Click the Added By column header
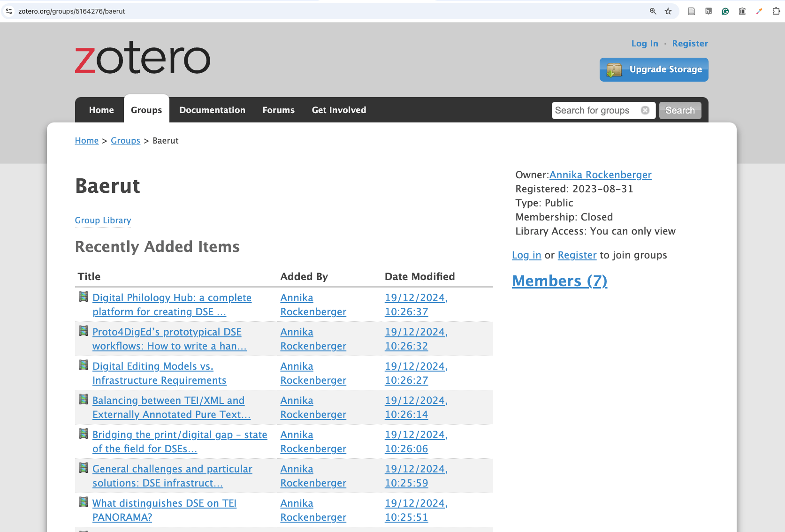The image size is (785, 532). pyautogui.click(x=304, y=276)
